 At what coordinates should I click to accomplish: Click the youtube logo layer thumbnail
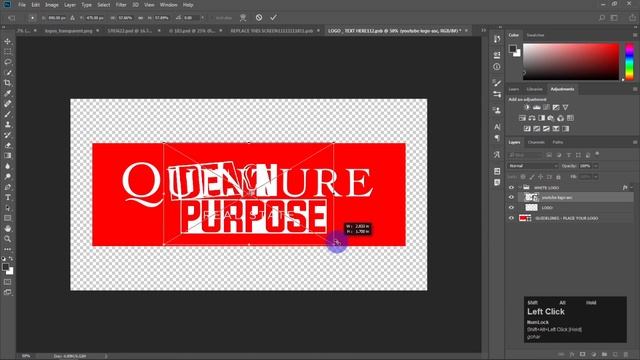(x=531, y=198)
